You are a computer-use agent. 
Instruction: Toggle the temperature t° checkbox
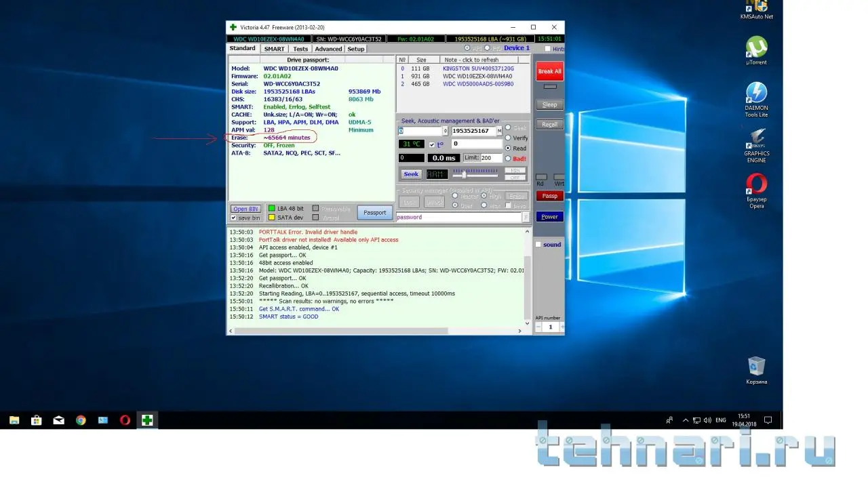(x=432, y=144)
